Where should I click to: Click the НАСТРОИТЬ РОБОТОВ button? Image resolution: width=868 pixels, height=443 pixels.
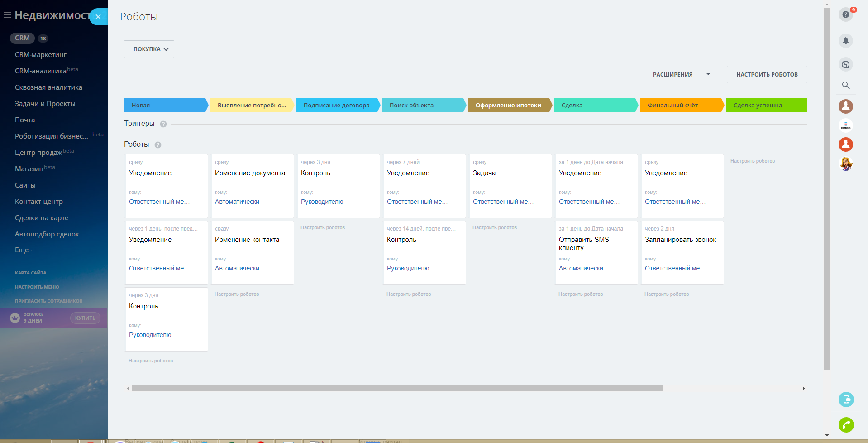coord(767,75)
